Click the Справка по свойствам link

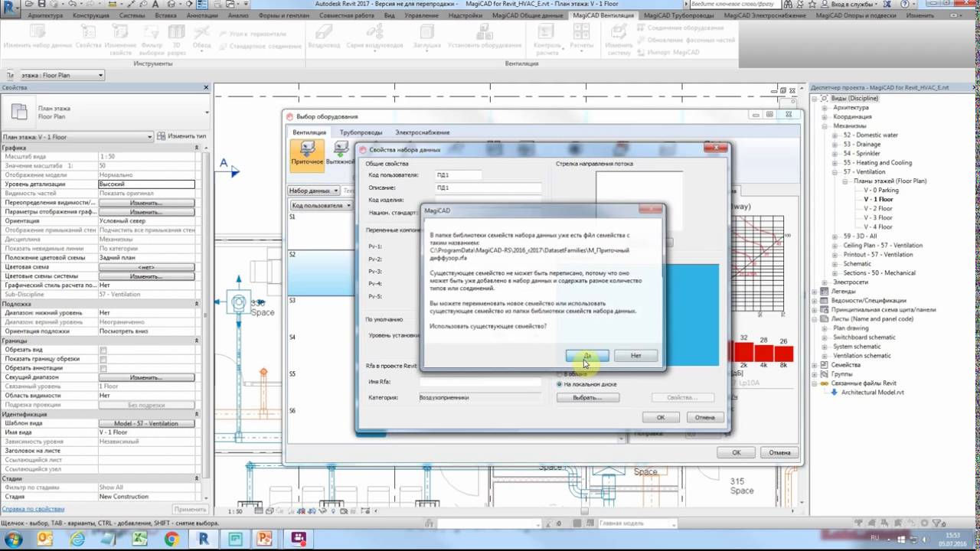[33, 509]
